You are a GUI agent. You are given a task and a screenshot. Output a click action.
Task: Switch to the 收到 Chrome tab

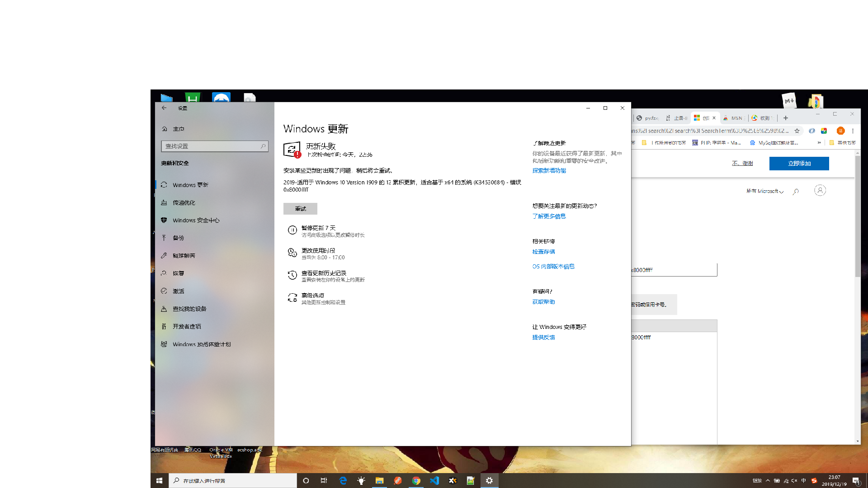[x=762, y=118]
